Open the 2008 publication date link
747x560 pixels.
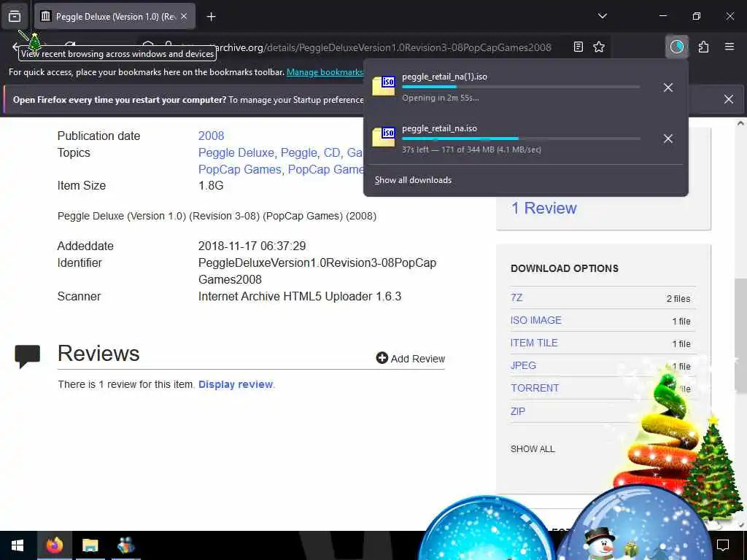211,136
